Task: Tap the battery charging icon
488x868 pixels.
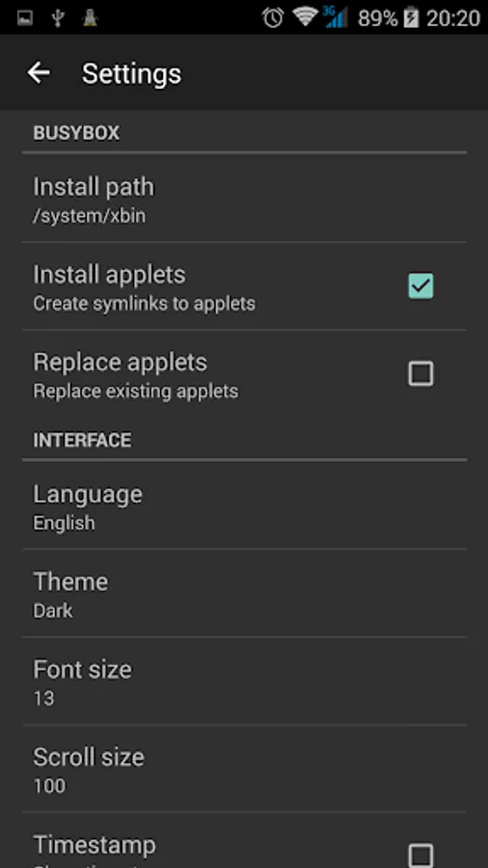Action: click(411, 17)
